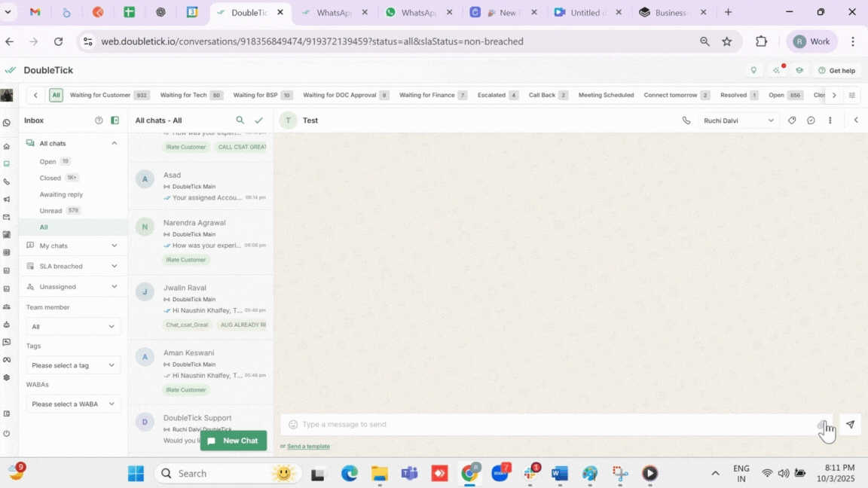The image size is (868, 488).
Task: Click the search icon in All chats
Action: (x=240, y=120)
